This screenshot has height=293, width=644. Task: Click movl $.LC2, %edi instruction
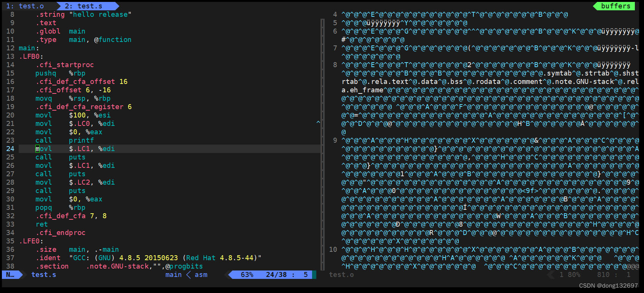pos(75,182)
